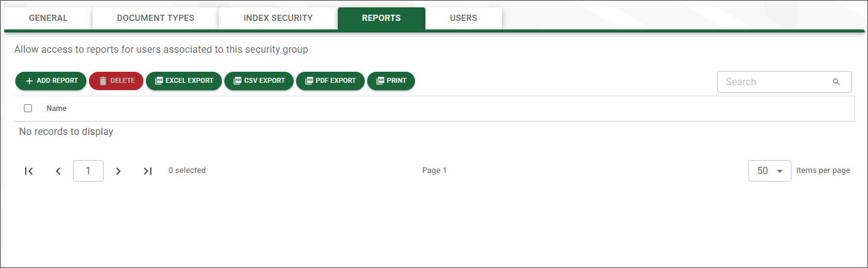868x268 pixels.
Task: Go to the first page icon
Action: (29, 171)
